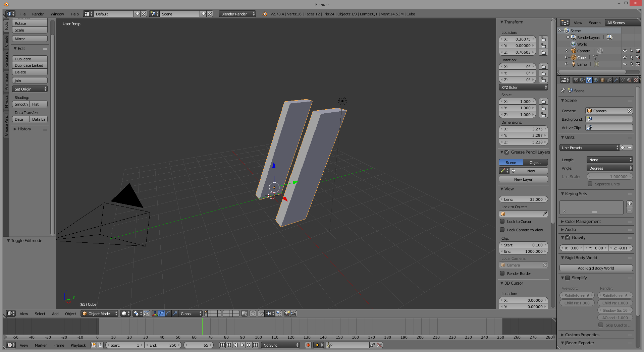The height and width of the screenshot is (352, 644).
Task: Expand the Color Management panel
Action: pos(583,222)
